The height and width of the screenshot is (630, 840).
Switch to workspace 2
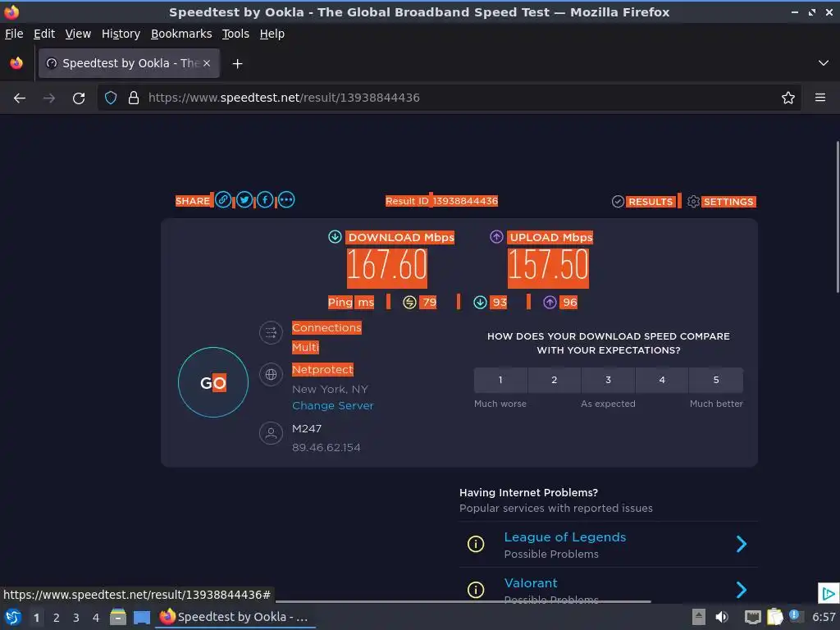point(57,618)
